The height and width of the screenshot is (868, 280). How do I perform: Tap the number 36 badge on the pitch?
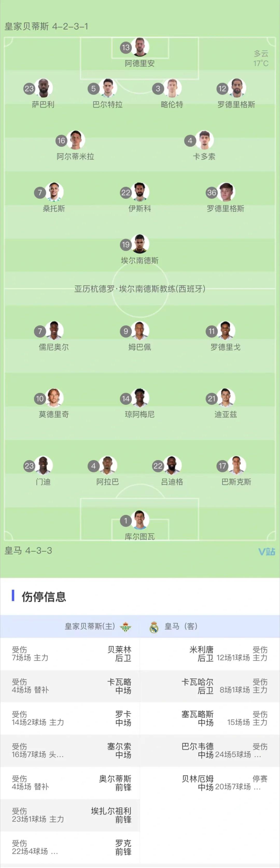pyautogui.click(x=211, y=192)
